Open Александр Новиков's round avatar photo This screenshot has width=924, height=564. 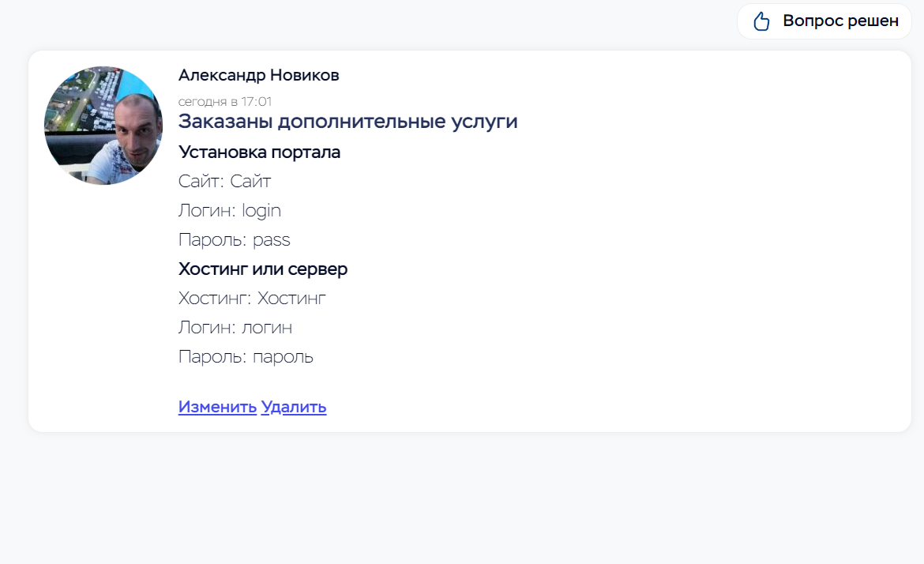tap(103, 126)
